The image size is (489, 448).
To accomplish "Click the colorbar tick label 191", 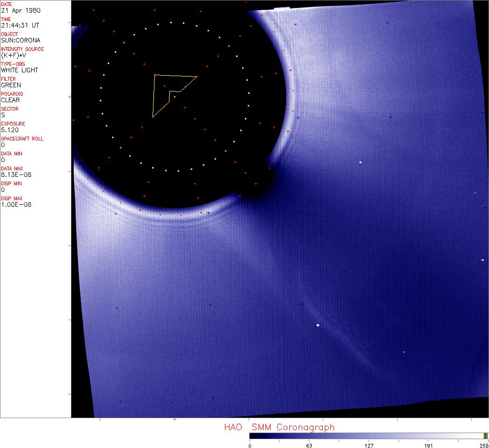I will [428, 445].
